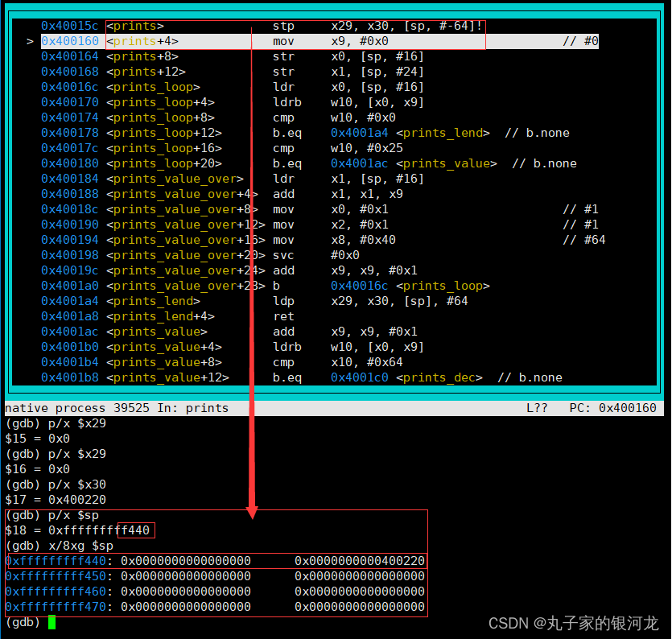Click the <prints_loop> symbol label
This screenshot has height=639, width=672.
tap(151, 86)
